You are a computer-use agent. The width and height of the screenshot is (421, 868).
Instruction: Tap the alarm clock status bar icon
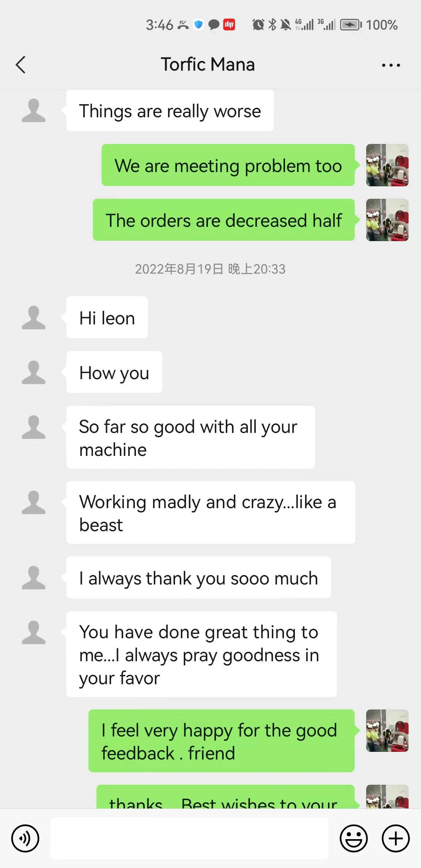pos(258,25)
